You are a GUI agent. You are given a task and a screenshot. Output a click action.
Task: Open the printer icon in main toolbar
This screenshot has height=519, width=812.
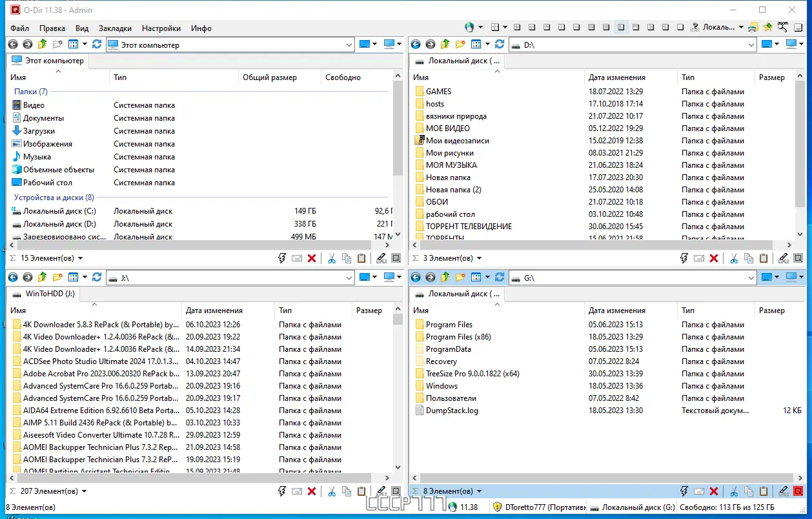pyautogui.click(x=753, y=27)
